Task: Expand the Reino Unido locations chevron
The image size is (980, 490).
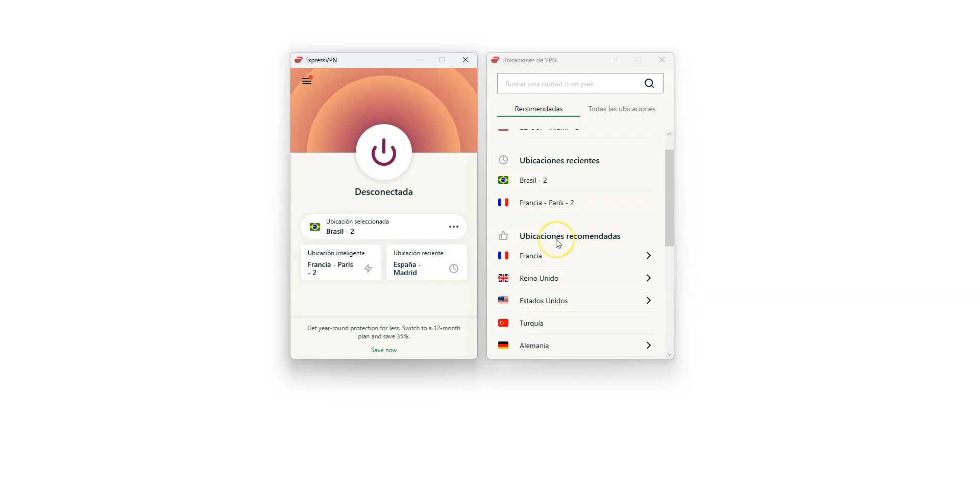Action: 648,278
